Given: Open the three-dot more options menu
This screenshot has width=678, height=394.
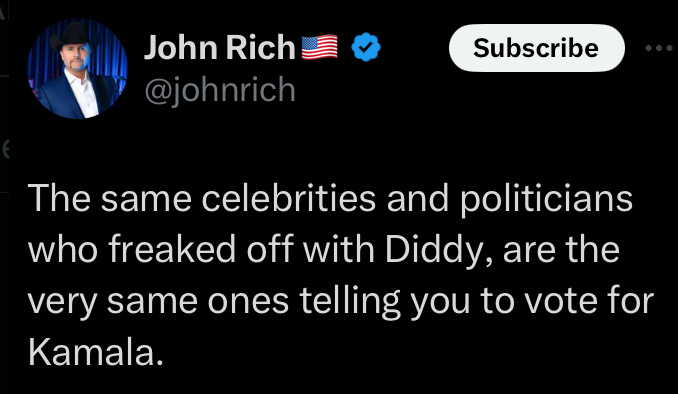Looking at the screenshot, I should [x=659, y=48].
